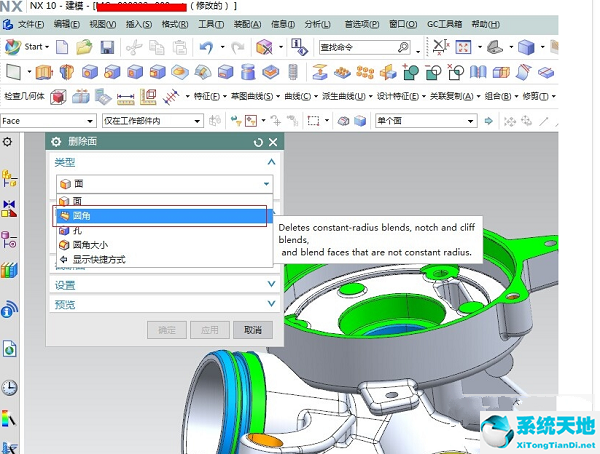
Task: Redo the last action
Action: [x=238, y=47]
